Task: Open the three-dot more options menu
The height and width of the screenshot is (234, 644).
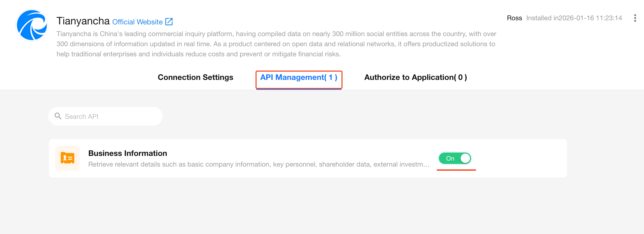Action: click(635, 18)
